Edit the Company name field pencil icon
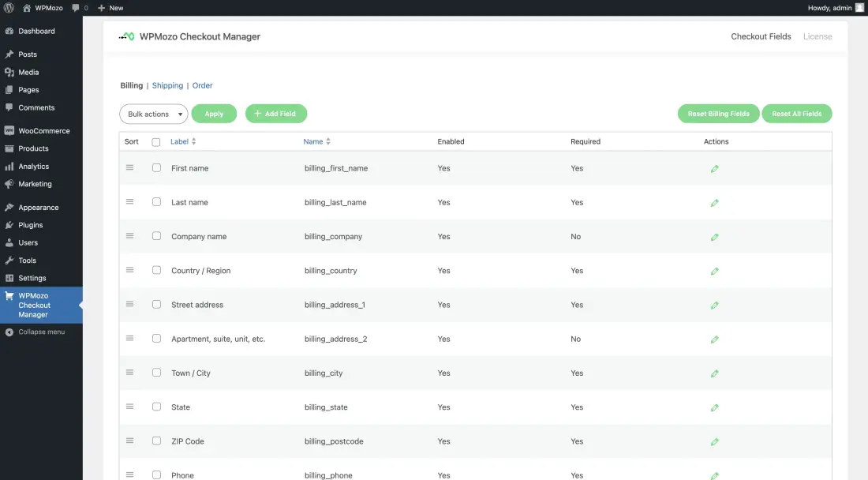The height and width of the screenshot is (480, 868). click(715, 237)
